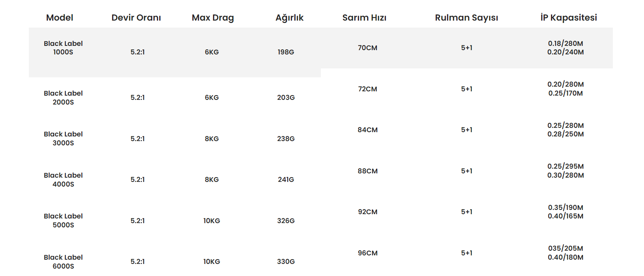Image resolution: width=644 pixels, height=276 pixels.
Task: Click the 96CM retrieve speed value
Action: click(x=368, y=253)
